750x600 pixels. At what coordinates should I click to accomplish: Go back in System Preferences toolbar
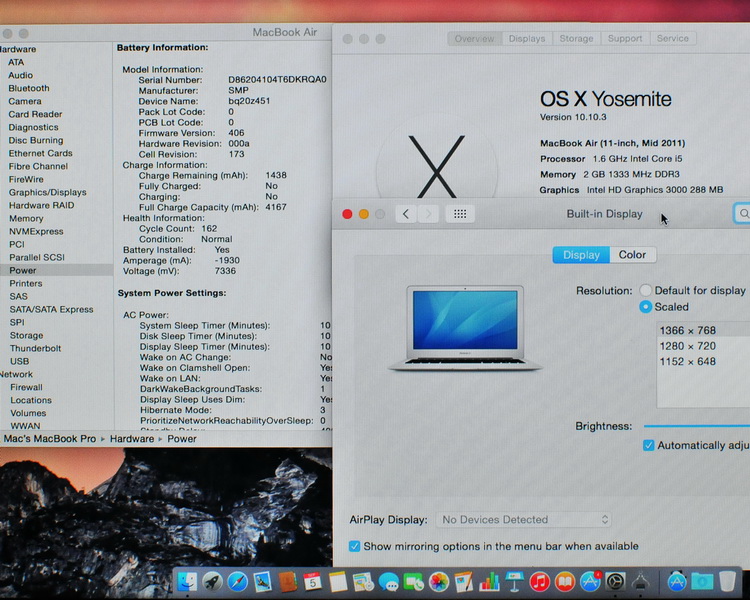[406, 214]
